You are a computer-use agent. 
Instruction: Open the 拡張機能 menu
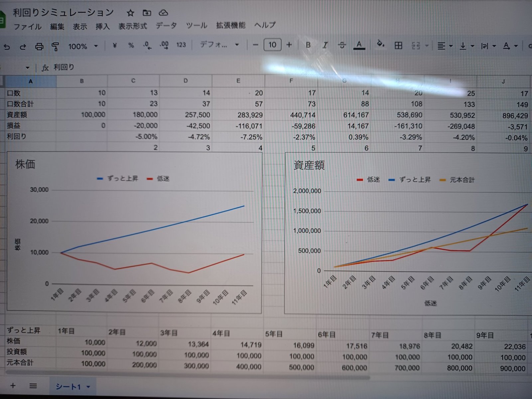click(231, 25)
